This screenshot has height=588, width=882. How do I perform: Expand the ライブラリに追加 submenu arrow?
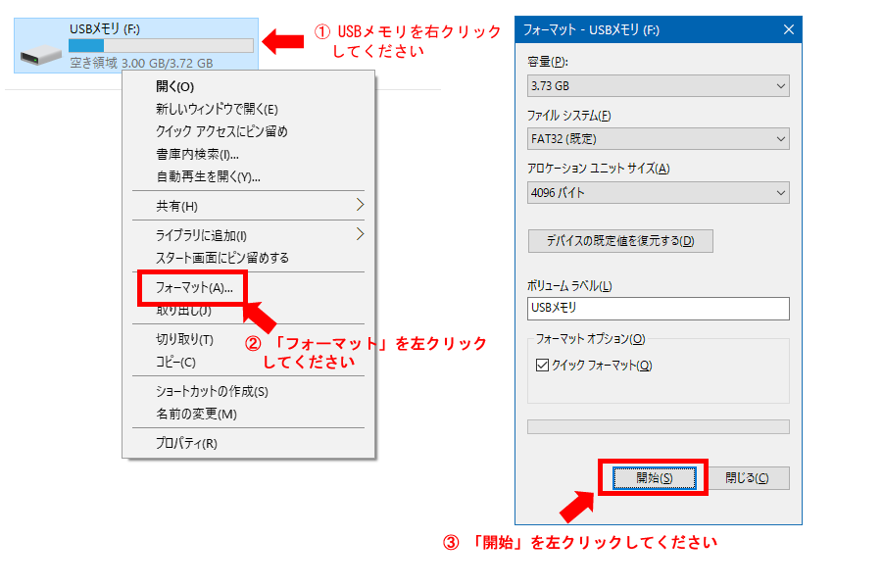[360, 234]
